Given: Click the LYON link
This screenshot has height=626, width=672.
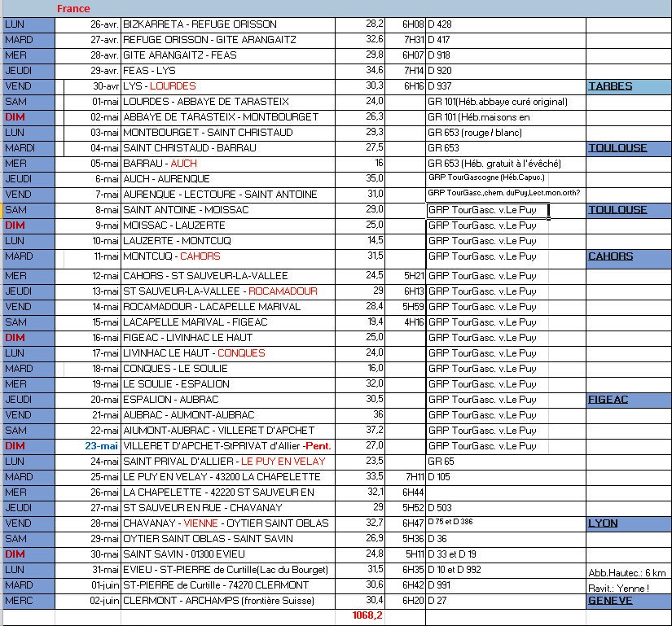Looking at the screenshot, I should click(x=603, y=523).
